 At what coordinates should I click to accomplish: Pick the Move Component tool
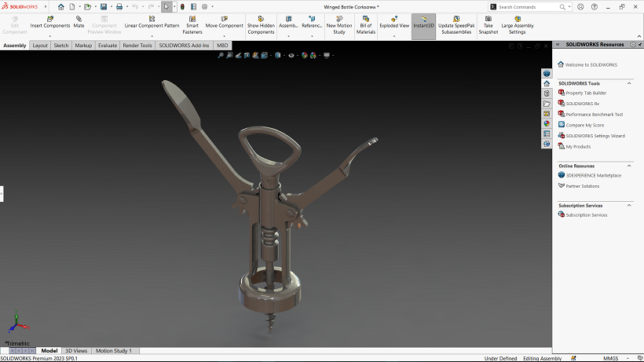(225, 22)
